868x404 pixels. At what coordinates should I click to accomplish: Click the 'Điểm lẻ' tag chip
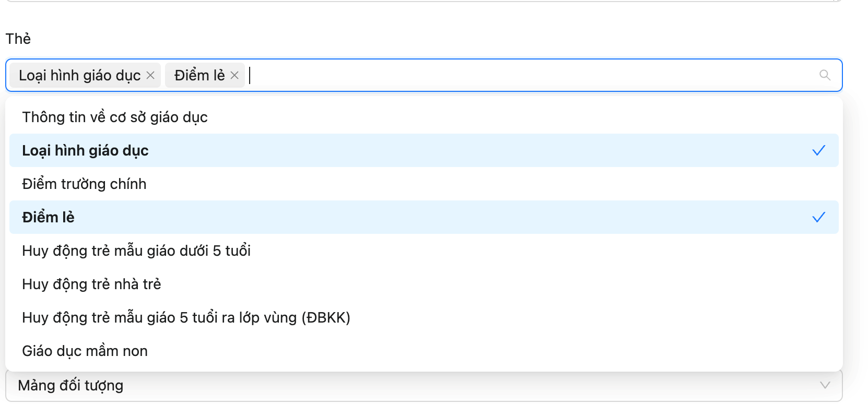(200, 76)
